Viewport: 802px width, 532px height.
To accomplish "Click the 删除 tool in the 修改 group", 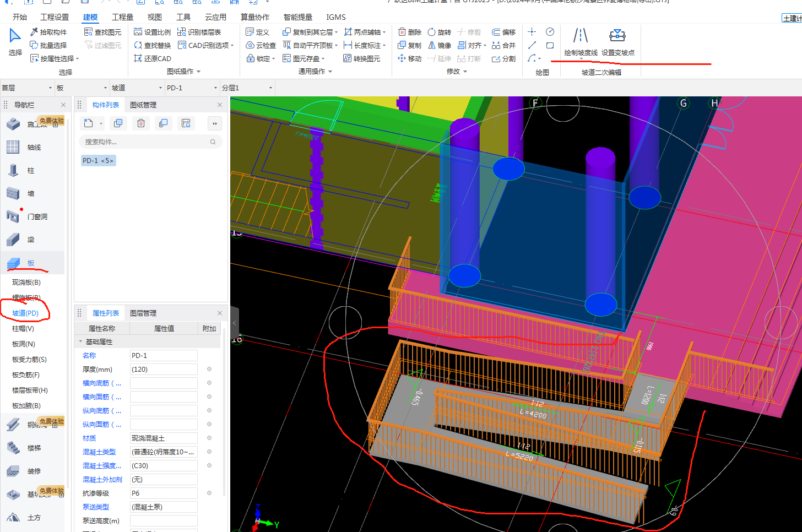I will point(410,32).
